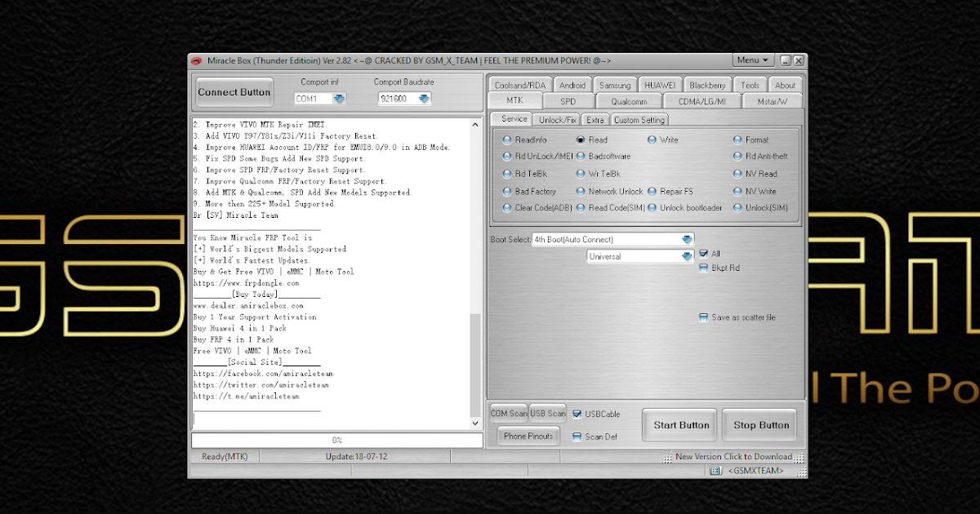Switch to the SPD tab
980x514 pixels.
point(568,101)
